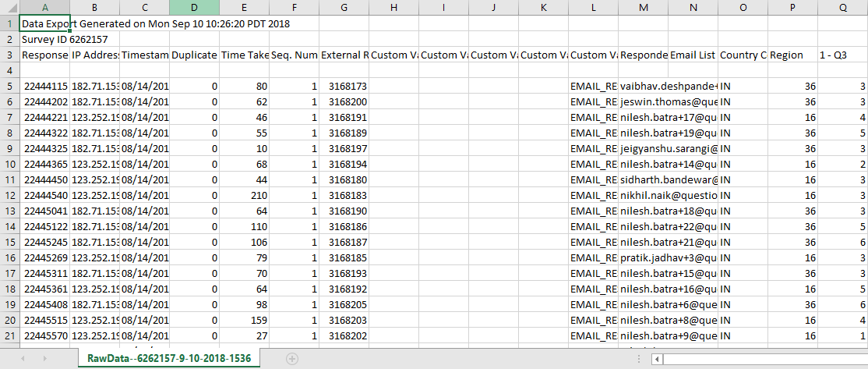Click the New Sheet plus icon

pyautogui.click(x=292, y=359)
